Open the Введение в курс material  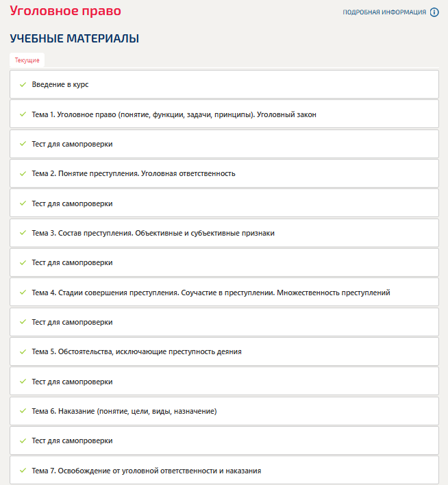(60, 85)
